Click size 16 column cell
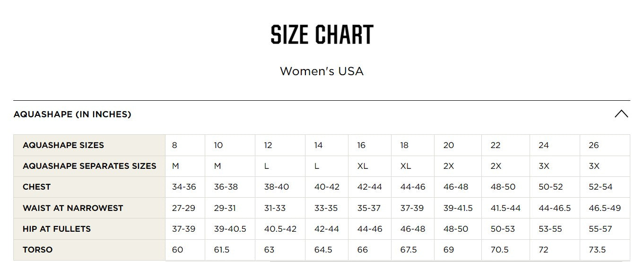 (x=361, y=145)
